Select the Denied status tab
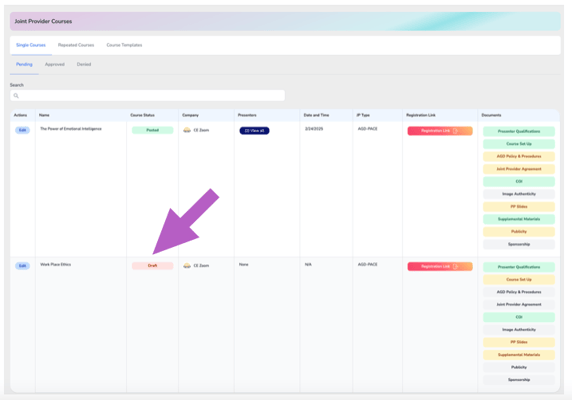 tap(84, 65)
